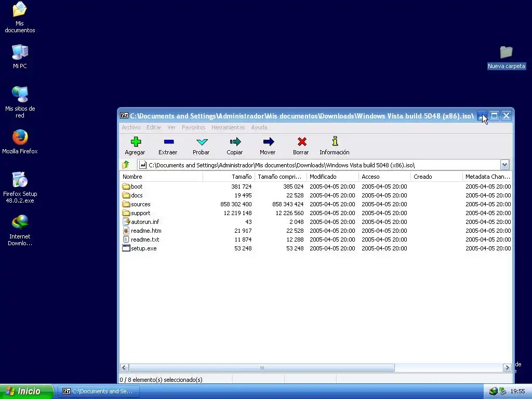Image resolution: width=532 pixels, height=399 pixels.
Task: Click the 858 302 400 size value
Action: 236,204
